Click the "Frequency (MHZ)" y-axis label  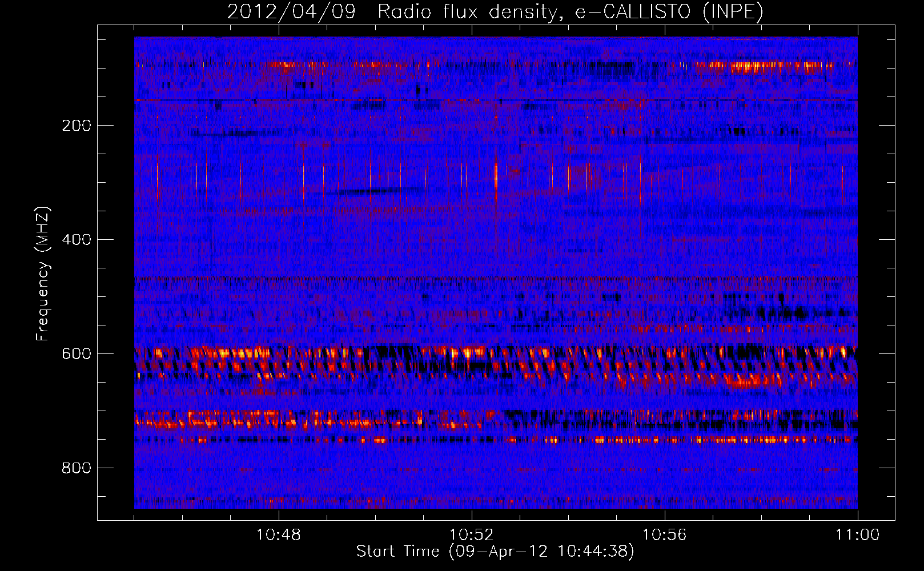point(42,274)
